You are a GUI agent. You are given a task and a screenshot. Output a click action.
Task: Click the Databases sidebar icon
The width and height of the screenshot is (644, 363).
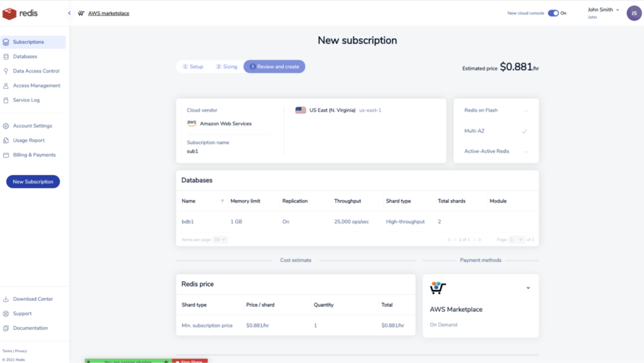[6, 57]
